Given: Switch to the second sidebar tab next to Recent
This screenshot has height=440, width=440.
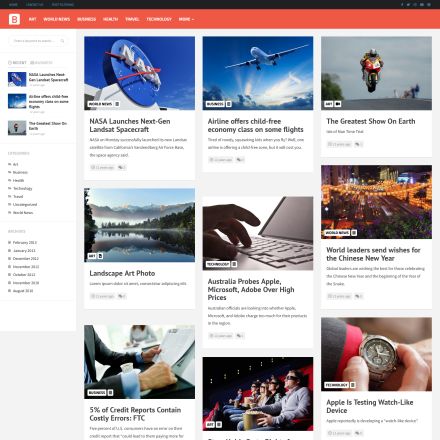Looking at the screenshot, I should [41, 63].
